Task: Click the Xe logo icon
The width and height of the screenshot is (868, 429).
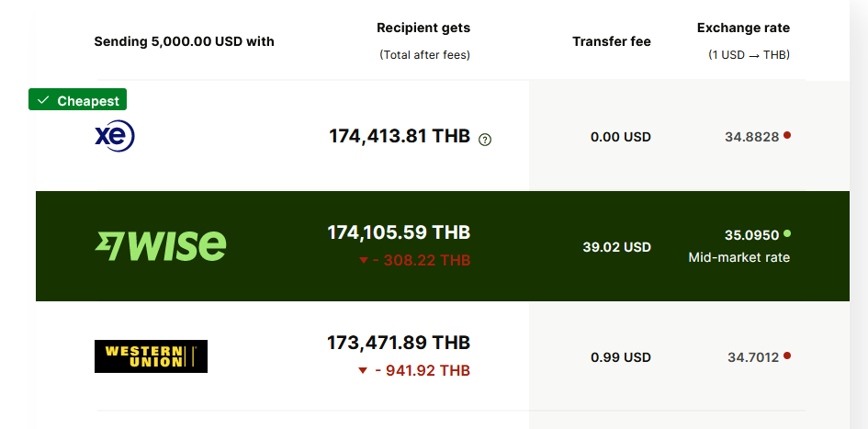Action: (115, 136)
